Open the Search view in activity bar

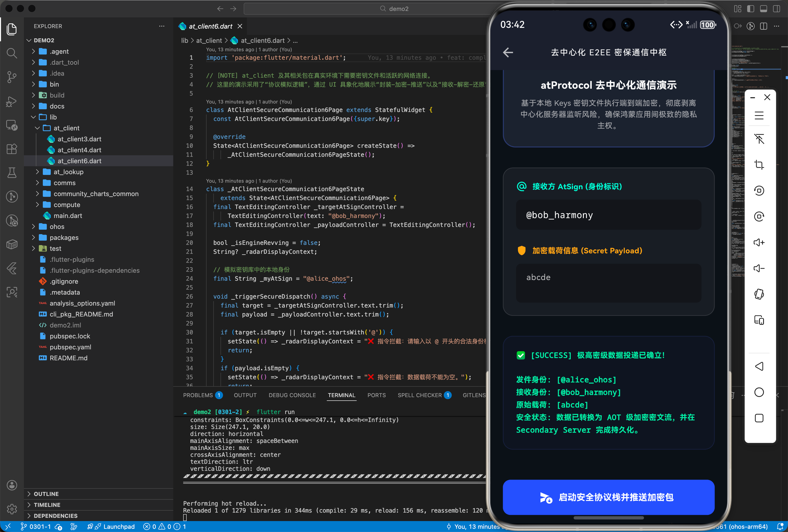tap(12, 53)
